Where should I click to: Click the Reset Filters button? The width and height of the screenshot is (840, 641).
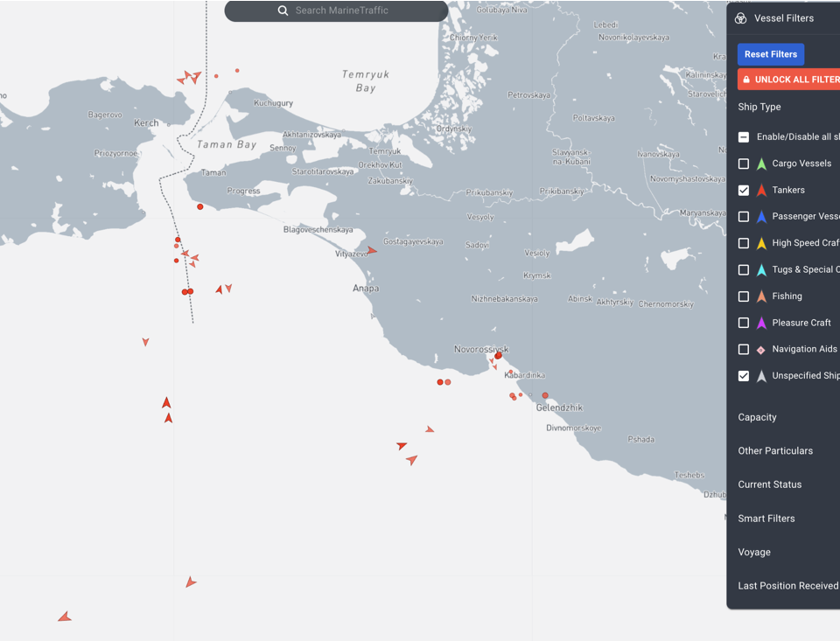pyautogui.click(x=771, y=54)
